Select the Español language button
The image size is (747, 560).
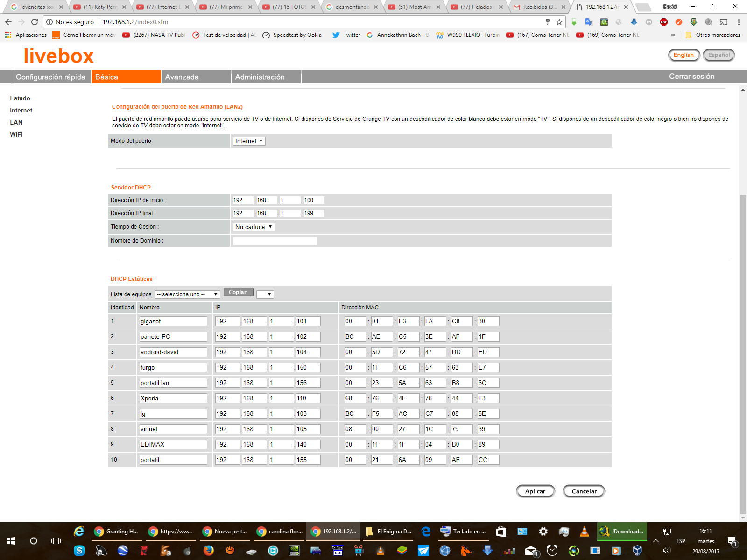coord(719,55)
